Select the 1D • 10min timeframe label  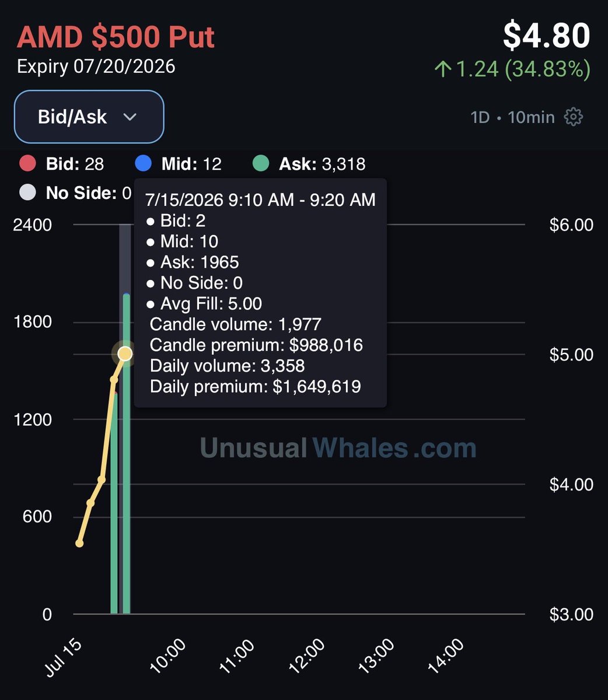(512, 117)
